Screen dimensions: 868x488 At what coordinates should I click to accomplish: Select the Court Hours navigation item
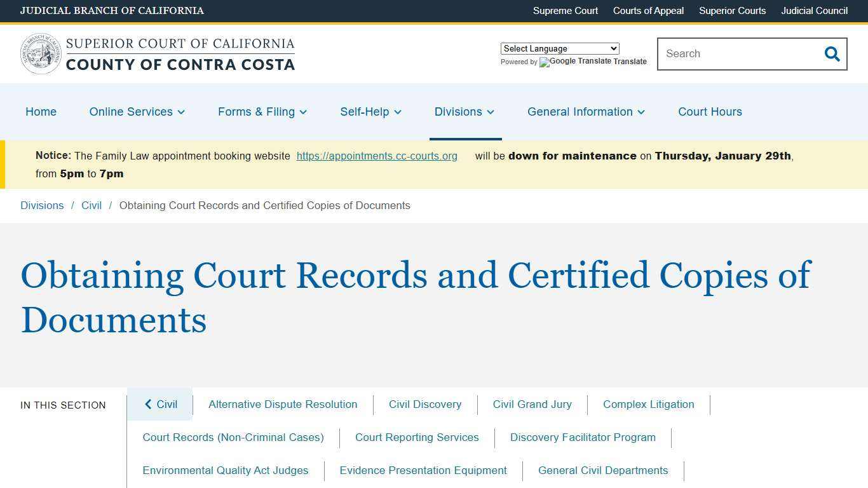click(710, 112)
